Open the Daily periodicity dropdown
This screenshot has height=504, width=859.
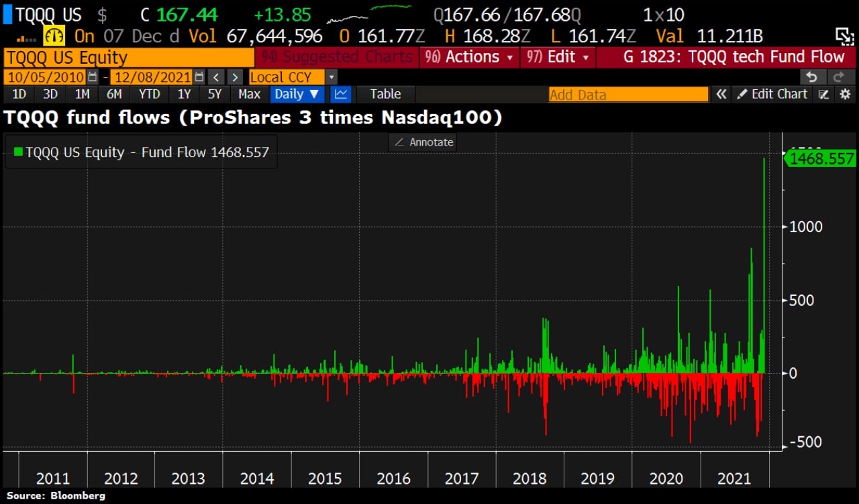(x=297, y=94)
